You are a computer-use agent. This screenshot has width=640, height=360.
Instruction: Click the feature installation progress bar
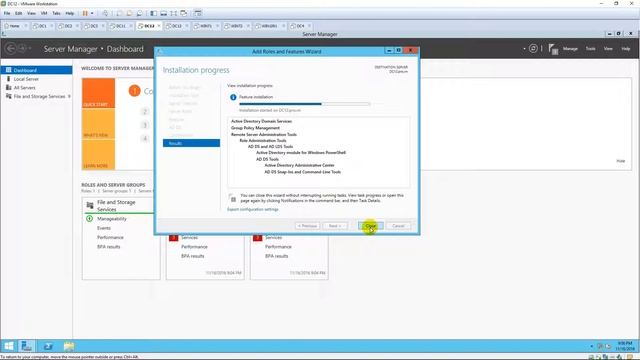pos(304,104)
